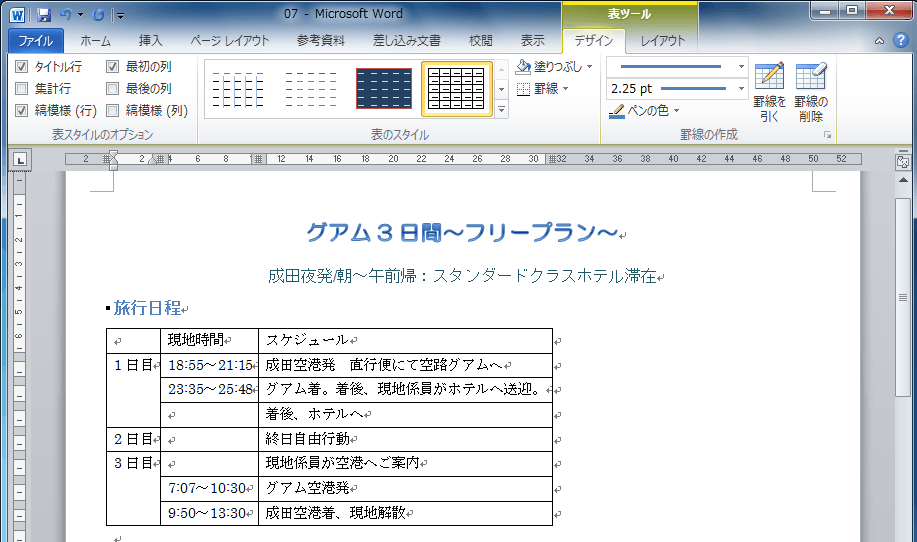Switch to the 校閲 tab
This screenshot has width=917, height=542.
[x=481, y=41]
